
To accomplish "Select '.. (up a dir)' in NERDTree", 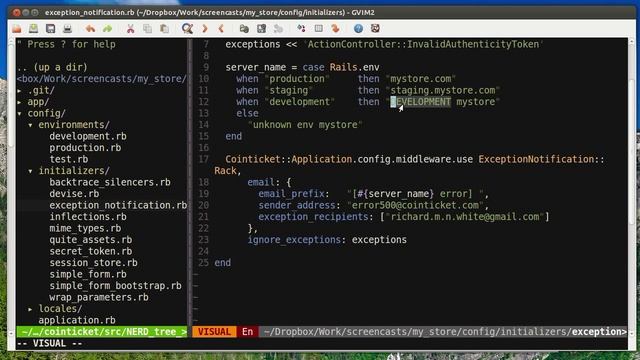I will 52,67.
